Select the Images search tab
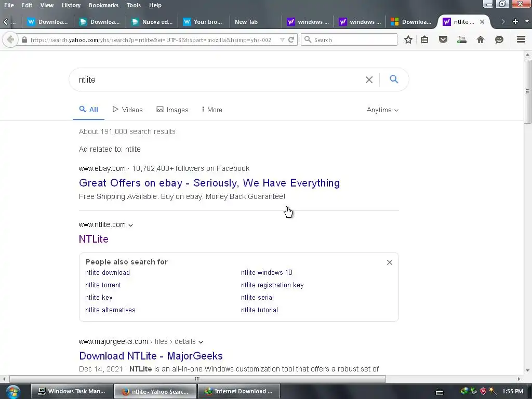Viewport: 532px width, 399px height. 172,110
